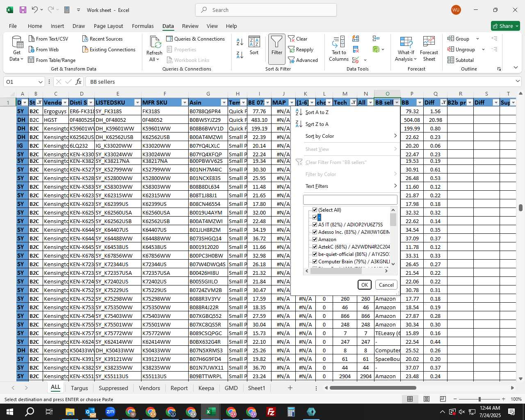Open the BB sellers filter dropdown
This screenshot has width=525, height=420.
(397, 103)
